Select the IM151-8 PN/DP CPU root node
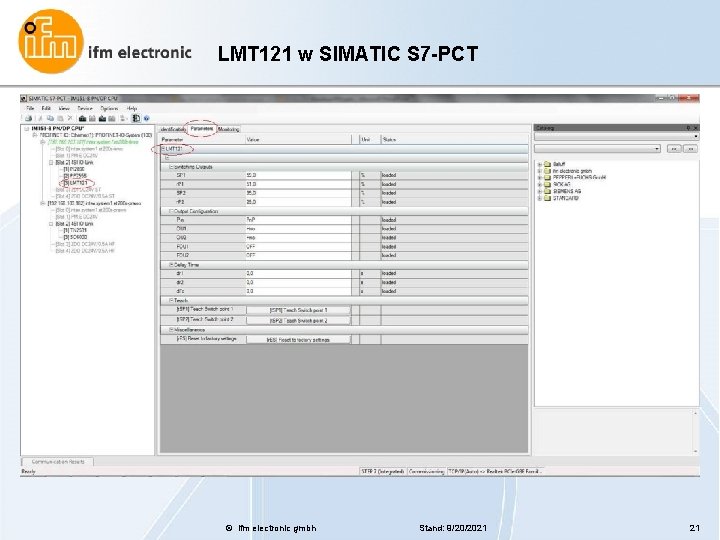The image size is (720, 540). coord(57,129)
